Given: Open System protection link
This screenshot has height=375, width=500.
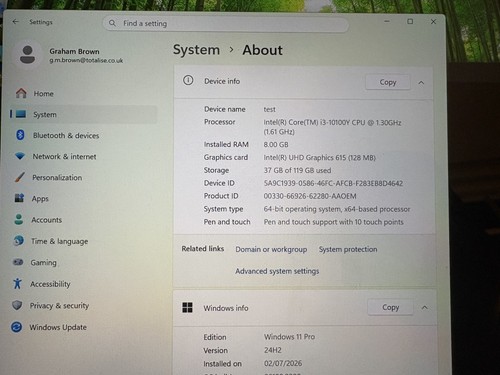Looking at the screenshot, I should coord(348,249).
